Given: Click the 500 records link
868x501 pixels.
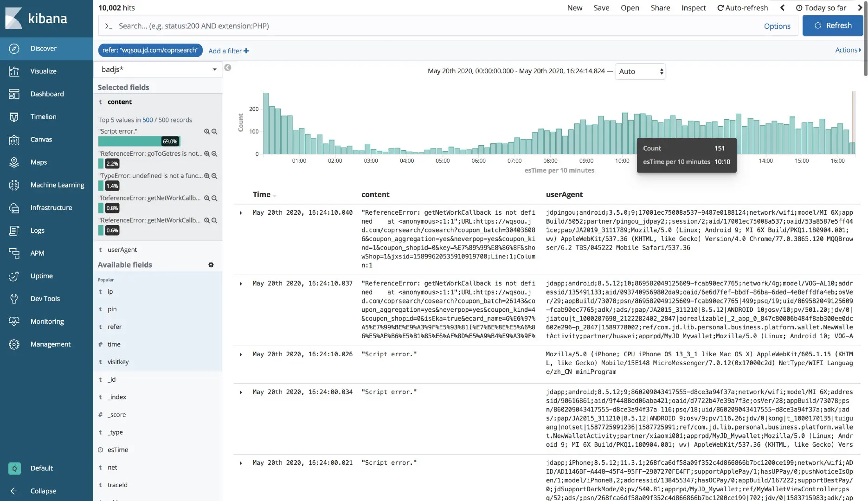Looking at the screenshot, I should click(x=148, y=120).
